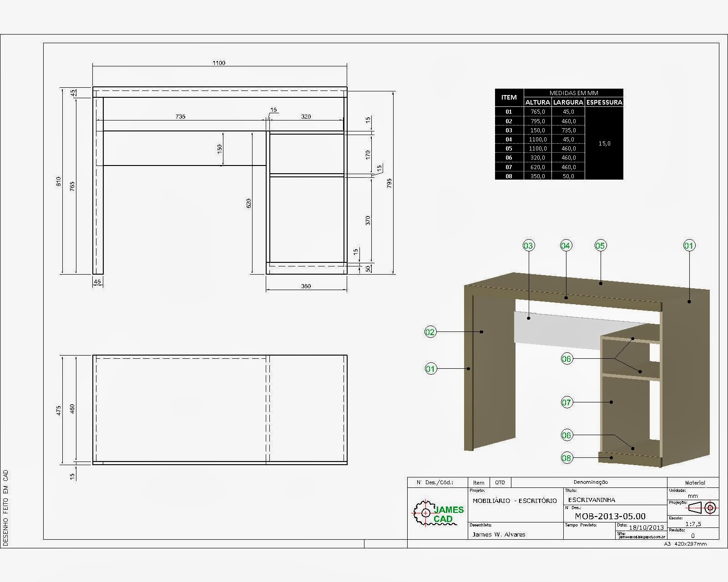Click the scale value 1:7,5

click(693, 524)
